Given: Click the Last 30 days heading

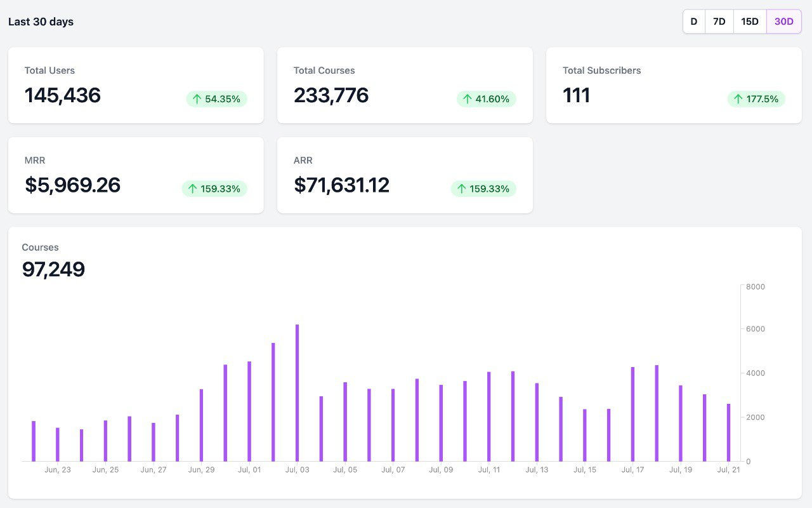Looking at the screenshot, I should [41, 21].
